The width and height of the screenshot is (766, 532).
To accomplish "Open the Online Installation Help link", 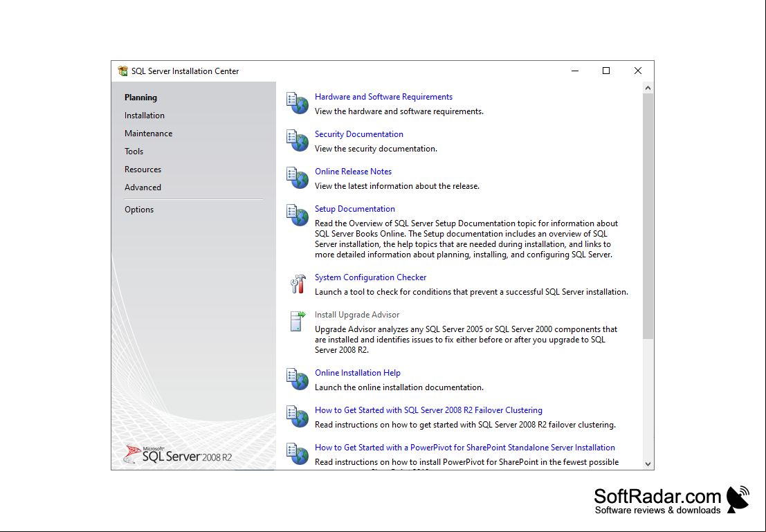I will tap(358, 373).
